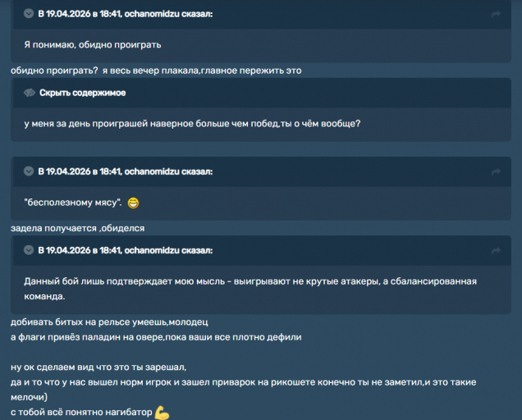Click the line "добивать битых на рельсе умеешь"
Viewport: 522px width, 420px height.
pos(109,322)
